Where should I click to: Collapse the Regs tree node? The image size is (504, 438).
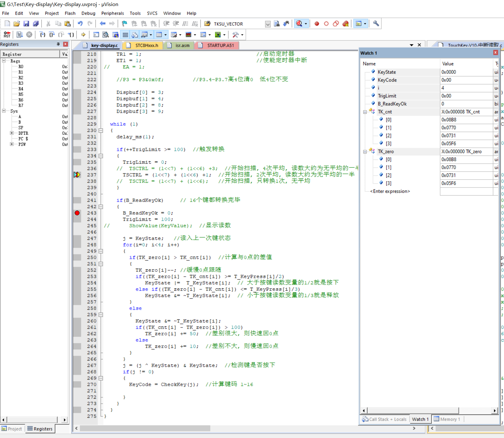tap(4, 61)
